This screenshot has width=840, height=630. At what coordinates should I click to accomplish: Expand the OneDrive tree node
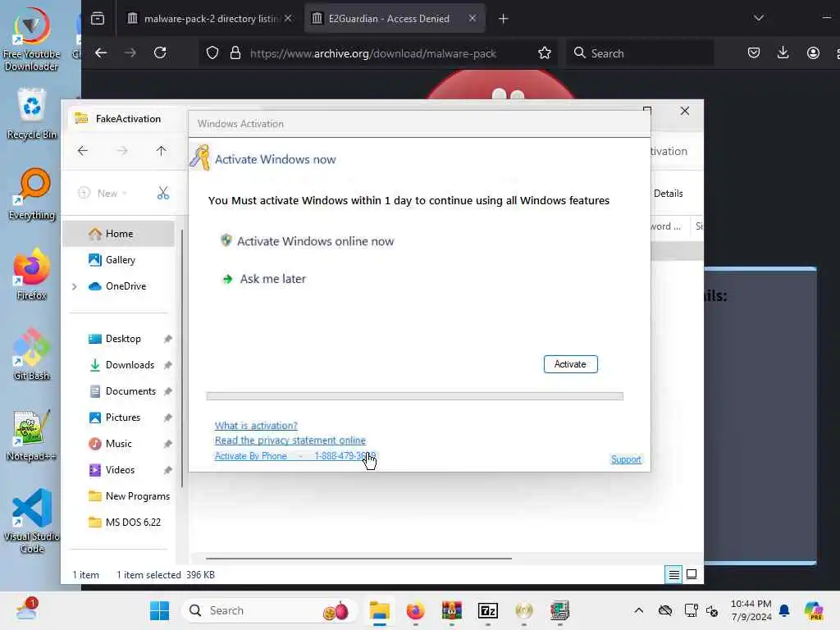tap(75, 286)
